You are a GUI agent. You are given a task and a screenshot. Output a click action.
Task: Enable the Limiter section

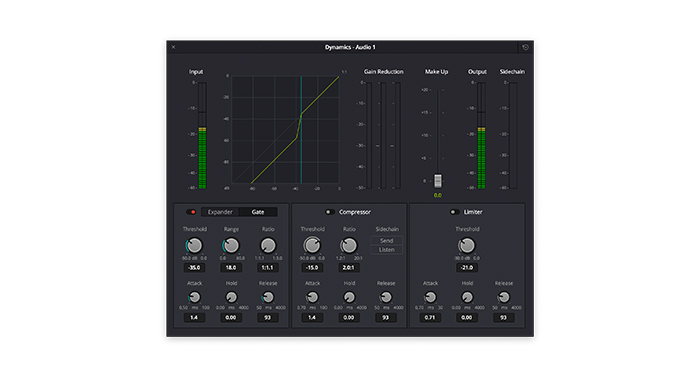click(x=454, y=212)
